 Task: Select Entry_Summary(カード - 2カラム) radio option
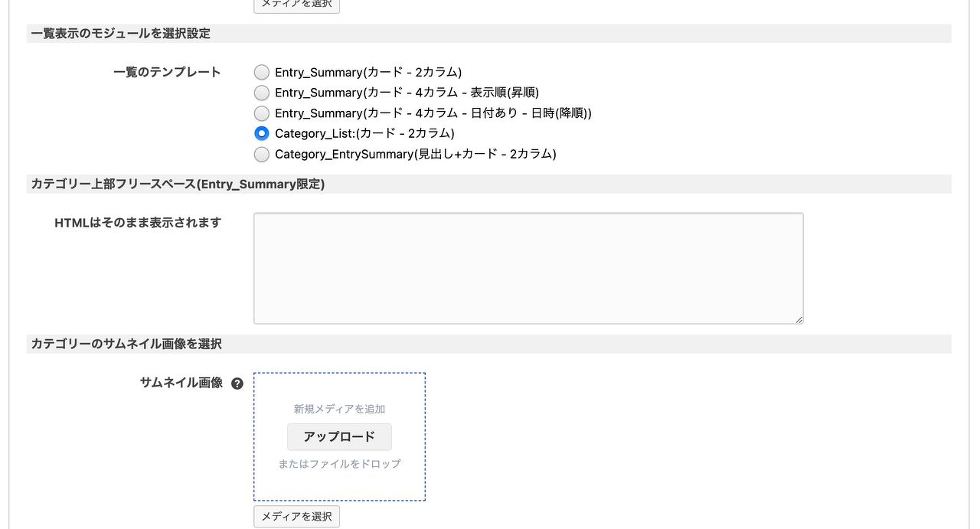pos(262,73)
